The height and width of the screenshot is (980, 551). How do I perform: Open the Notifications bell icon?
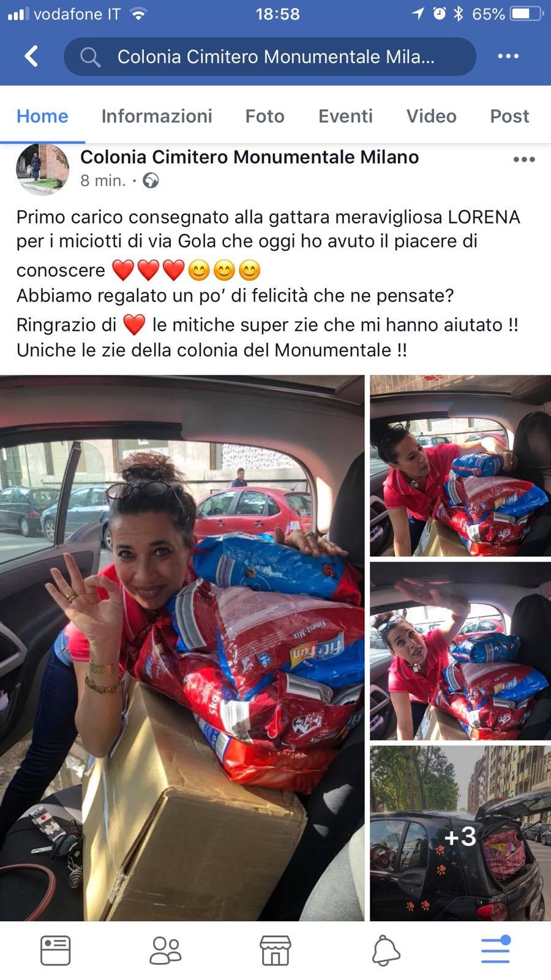click(x=386, y=951)
